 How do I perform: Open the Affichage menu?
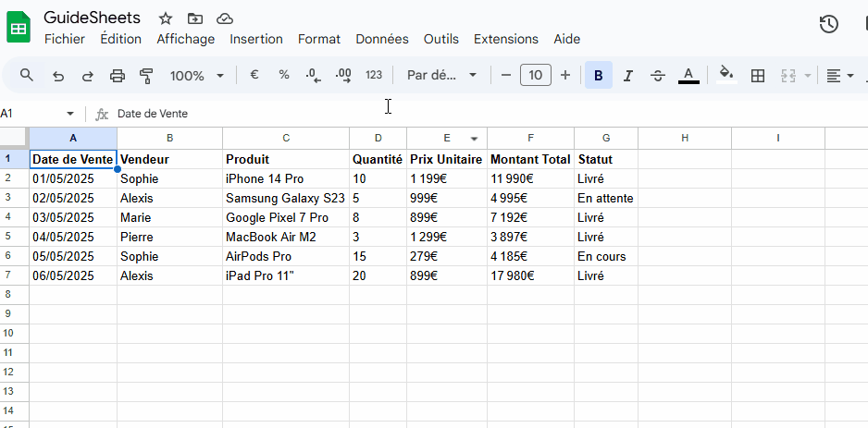point(185,39)
